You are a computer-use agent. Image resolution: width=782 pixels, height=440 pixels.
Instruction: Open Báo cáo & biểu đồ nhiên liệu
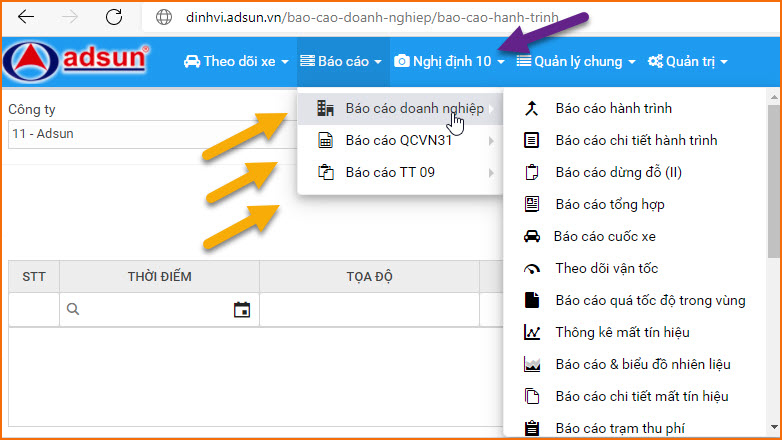(x=641, y=364)
